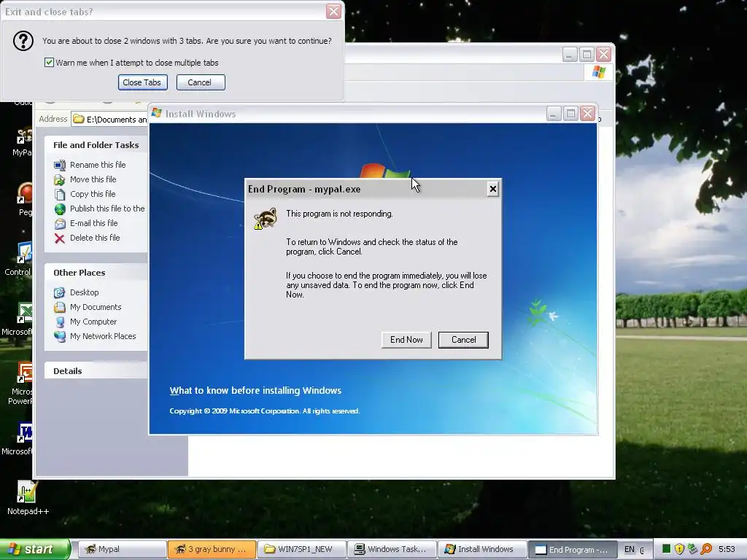Image resolution: width=747 pixels, height=560 pixels.
Task: Collapse the Other Places panel header
Action: click(96, 273)
